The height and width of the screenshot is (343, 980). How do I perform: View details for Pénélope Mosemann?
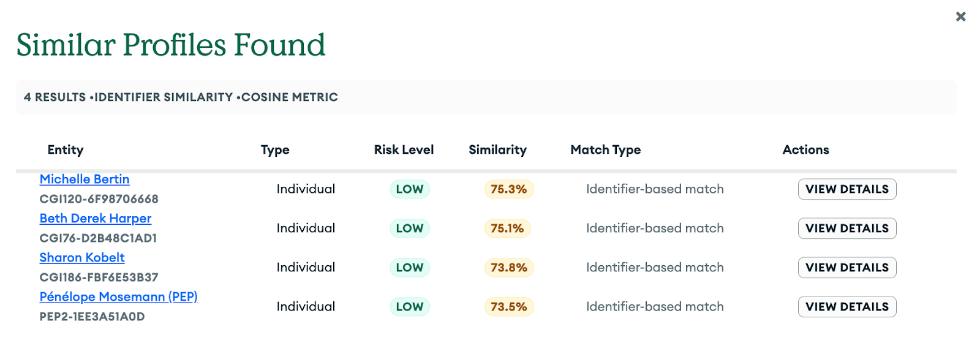click(846, 307)
